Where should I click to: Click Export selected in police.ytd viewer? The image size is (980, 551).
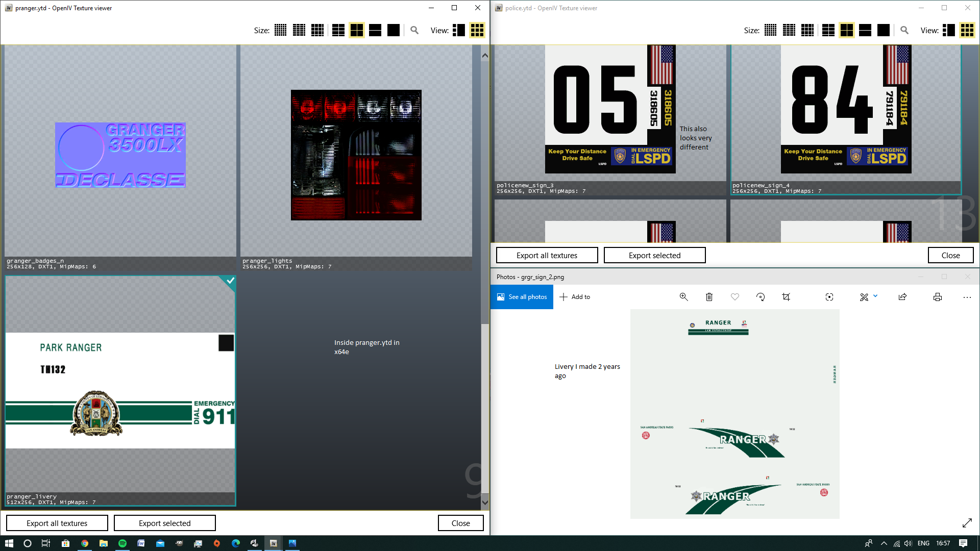coord(654,255)
